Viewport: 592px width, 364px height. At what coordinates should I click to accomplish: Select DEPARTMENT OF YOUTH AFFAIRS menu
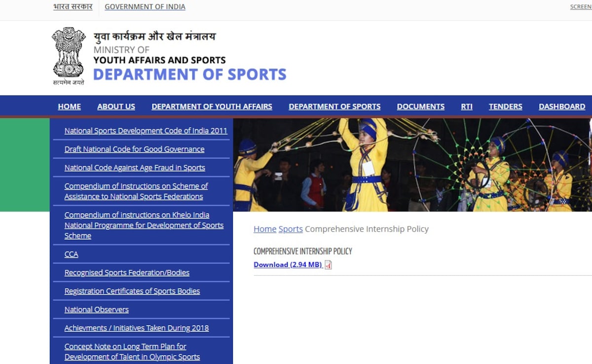[x=212, y=107]
